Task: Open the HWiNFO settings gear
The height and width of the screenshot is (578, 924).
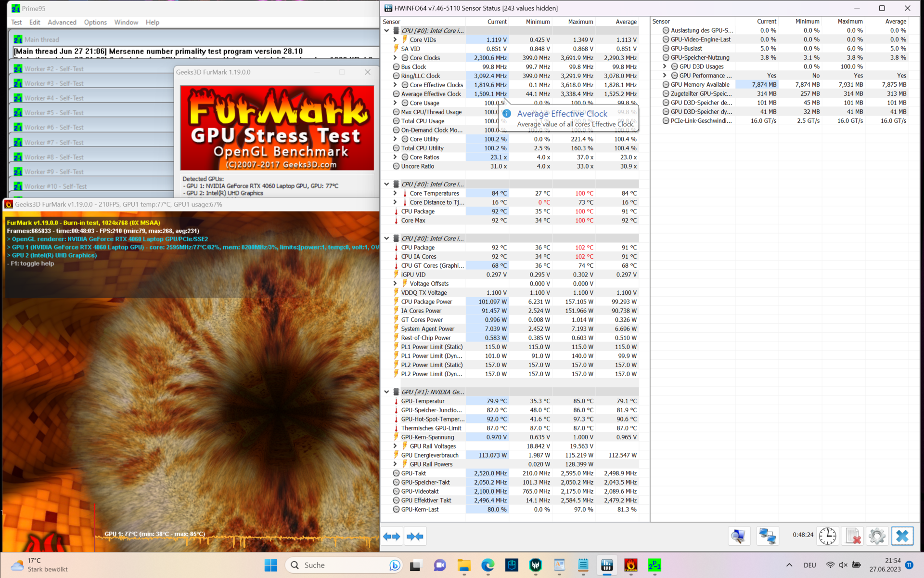Action: coord(877,536)
